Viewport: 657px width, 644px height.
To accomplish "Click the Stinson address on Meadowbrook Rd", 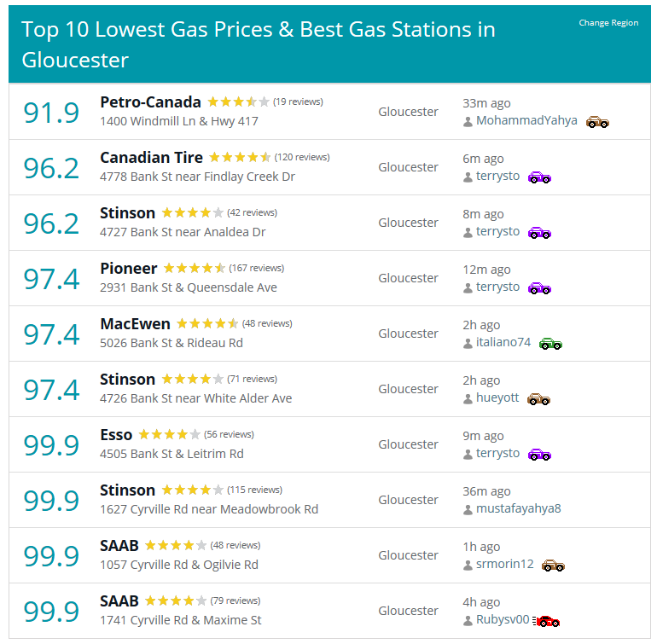I will (209, 509).
